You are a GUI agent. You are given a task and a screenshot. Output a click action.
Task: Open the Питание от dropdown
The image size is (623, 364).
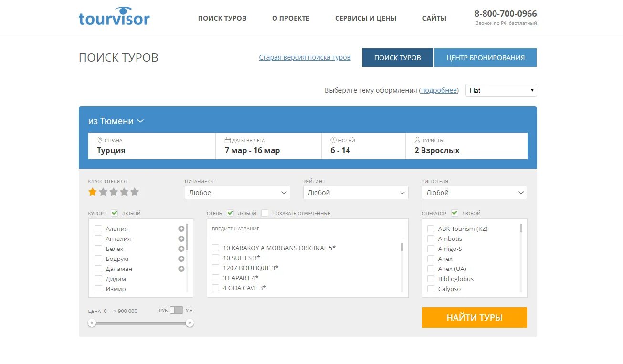237,193
